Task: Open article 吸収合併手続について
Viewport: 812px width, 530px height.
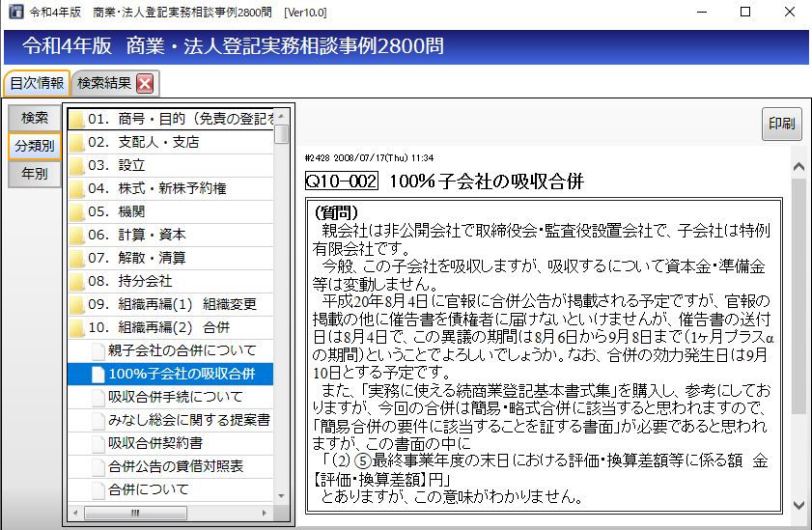Action: coord(175,397)
